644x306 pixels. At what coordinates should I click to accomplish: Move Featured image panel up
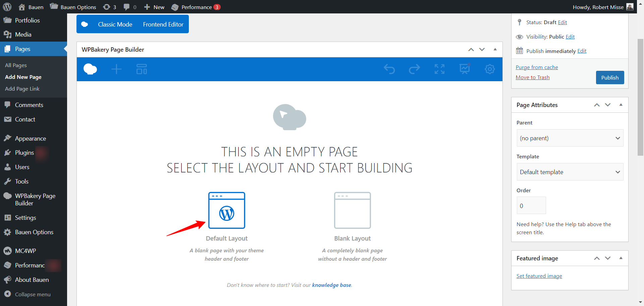(x=597, y=258)
